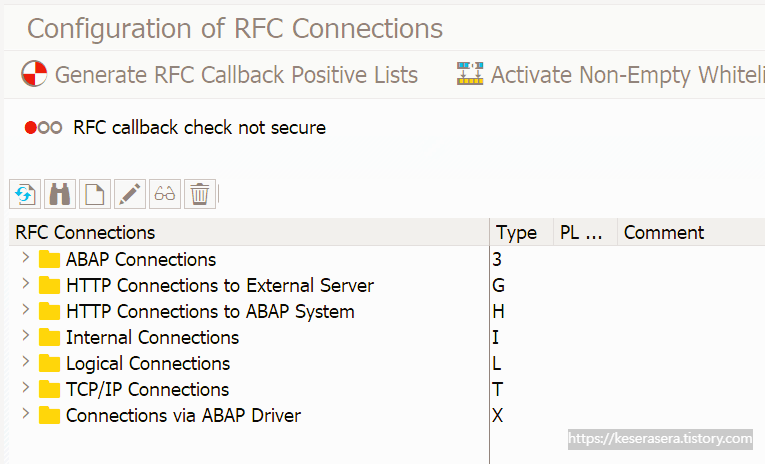Click Activate Non-Empty Whitelists icon
This screenshot has width=765, height=464.
click(470, 74)
